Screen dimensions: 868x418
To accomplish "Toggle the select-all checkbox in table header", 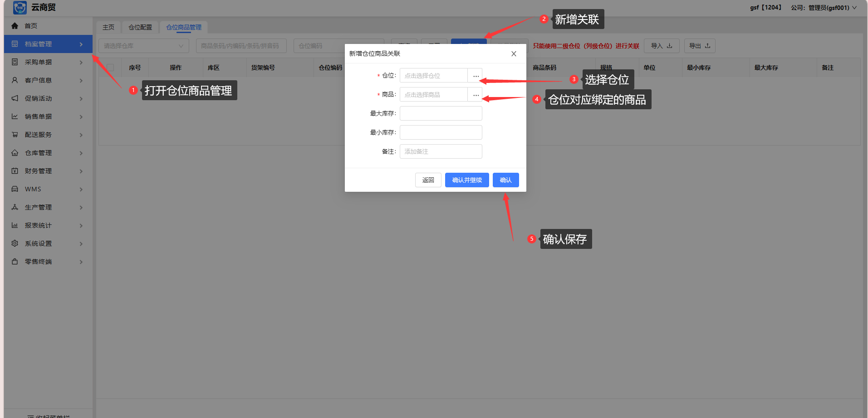I will 110,68.
